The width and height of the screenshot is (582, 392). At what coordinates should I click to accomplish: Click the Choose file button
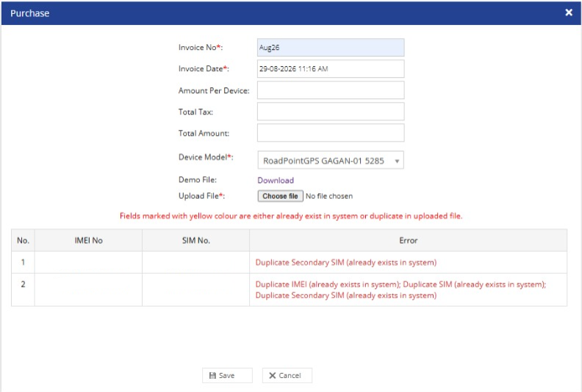tap(280, 196)
